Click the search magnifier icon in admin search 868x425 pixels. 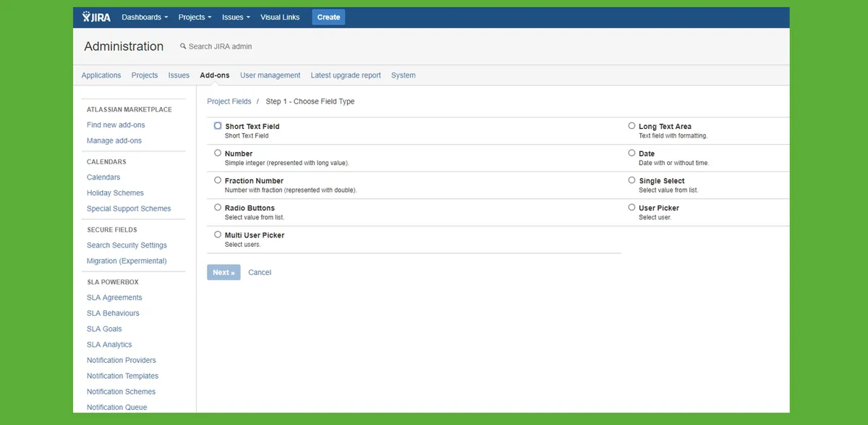[x=183, y=46]
